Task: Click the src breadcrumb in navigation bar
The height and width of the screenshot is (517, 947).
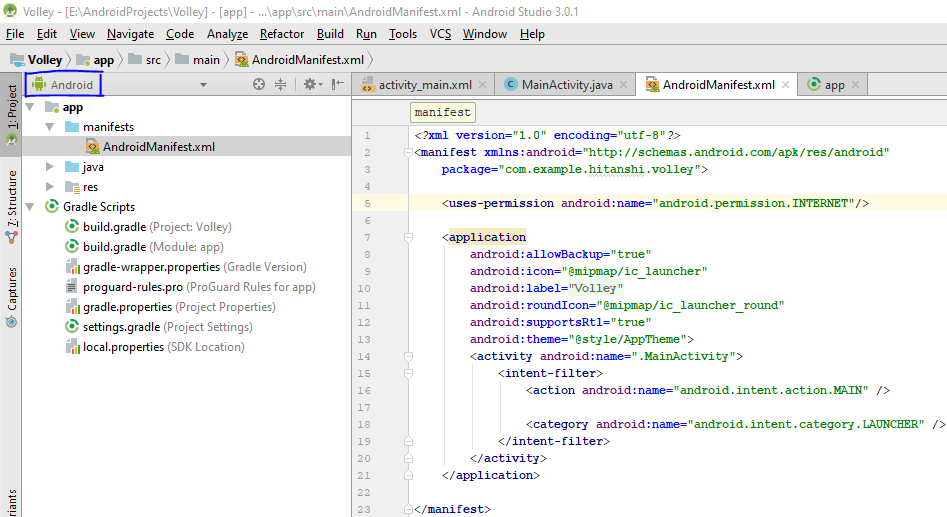Action: point(152,60)
